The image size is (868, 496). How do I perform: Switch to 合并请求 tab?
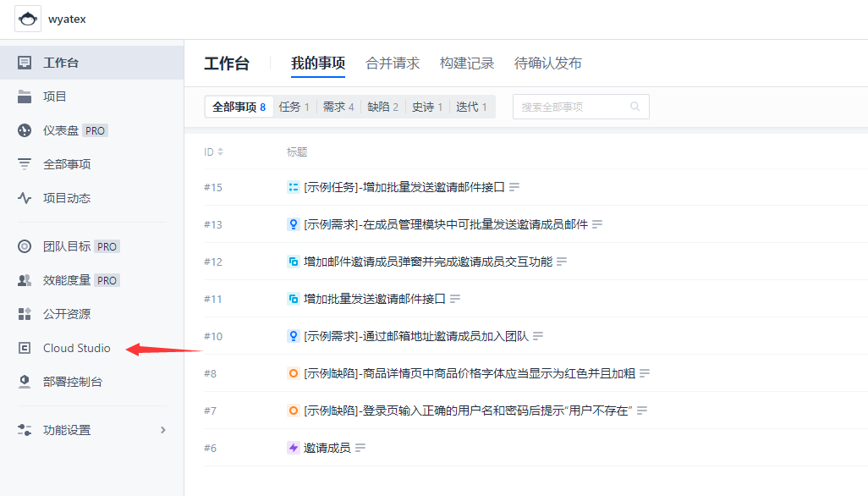[393, 63]
